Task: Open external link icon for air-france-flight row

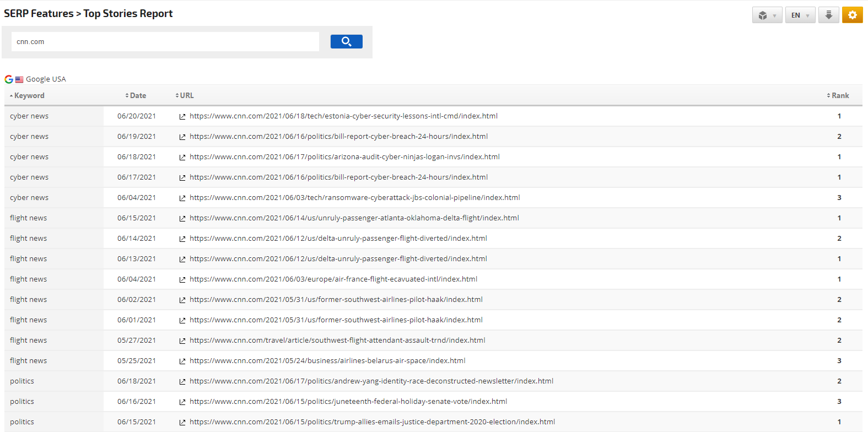Action: coord(182,280)
